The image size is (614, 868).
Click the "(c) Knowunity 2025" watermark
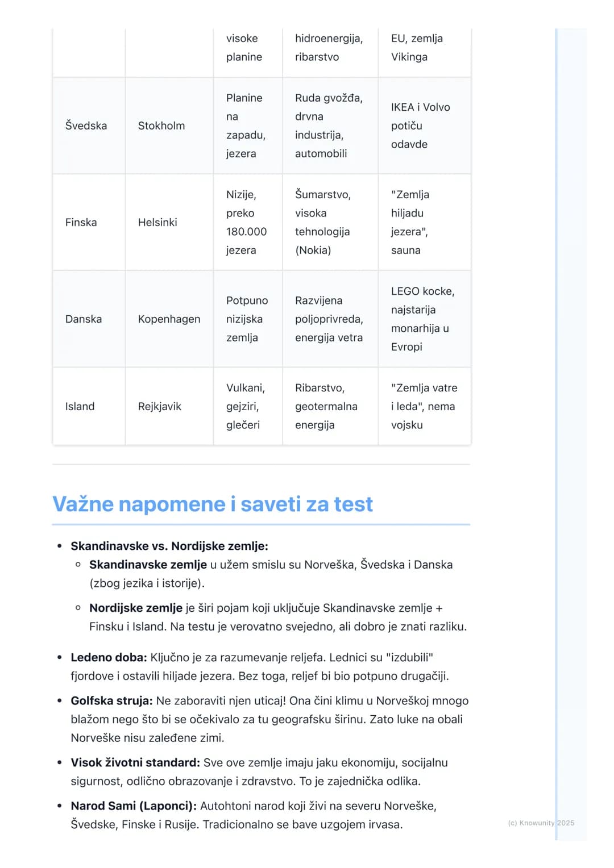[541, 823]
